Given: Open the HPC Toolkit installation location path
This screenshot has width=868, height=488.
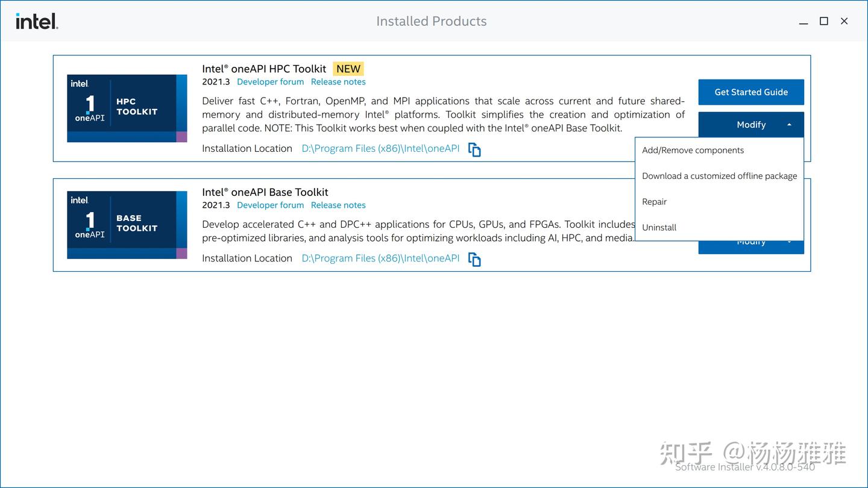Looking at the screenshot, I should [380, 148].
